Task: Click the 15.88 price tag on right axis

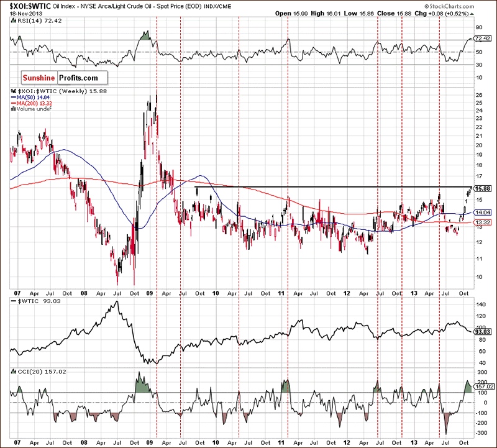Action: [x=482, y=188]
